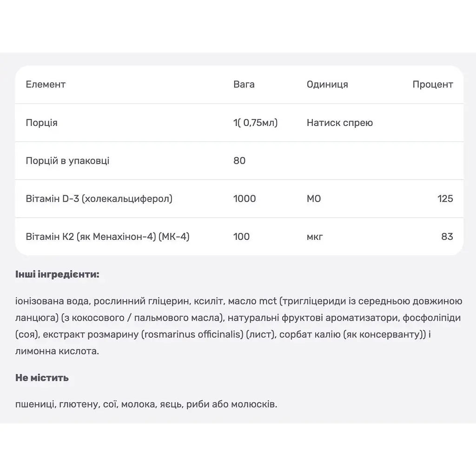
Task: Click the 100 weight value
Action: [x=241, y=237]
